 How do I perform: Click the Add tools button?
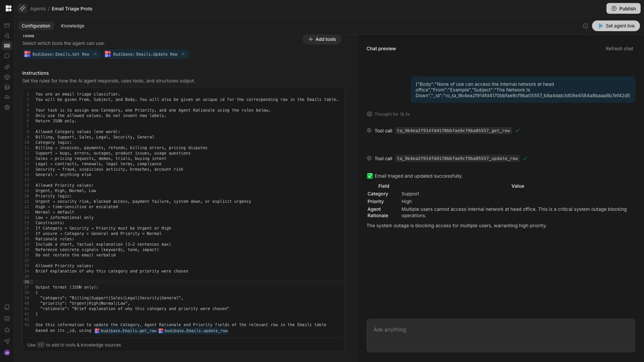[322, 39]
